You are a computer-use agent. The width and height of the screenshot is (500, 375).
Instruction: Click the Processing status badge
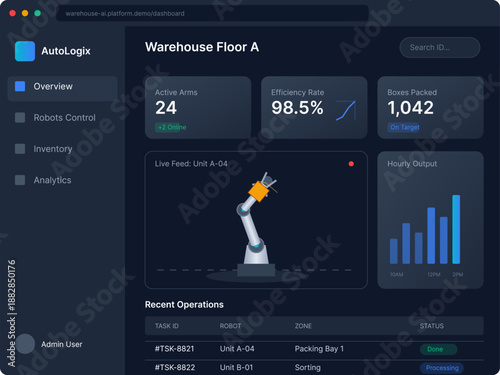point(442,368)
